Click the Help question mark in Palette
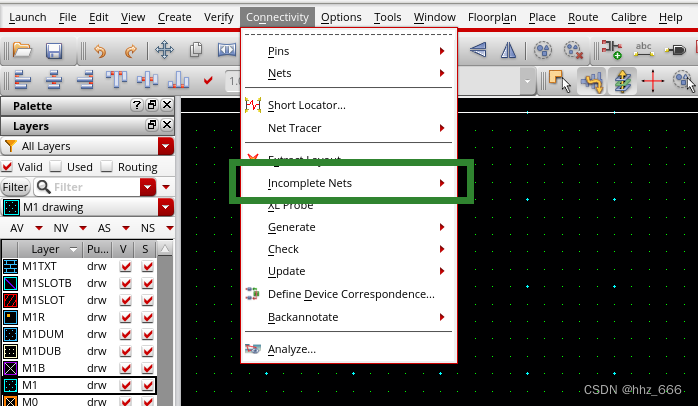This screenshot has height=406, width=698. pyautogui.click(x=136, y=106)
